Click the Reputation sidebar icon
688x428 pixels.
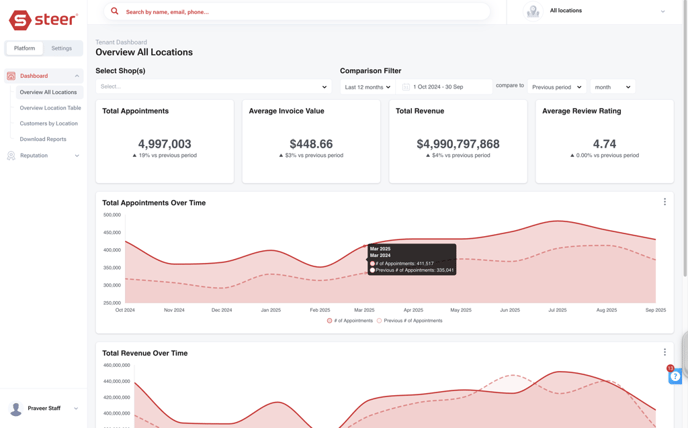click(11, 156)
